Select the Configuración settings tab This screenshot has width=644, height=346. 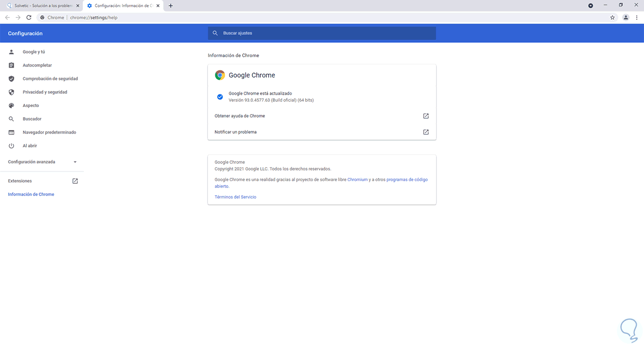(x=122, y=6)
